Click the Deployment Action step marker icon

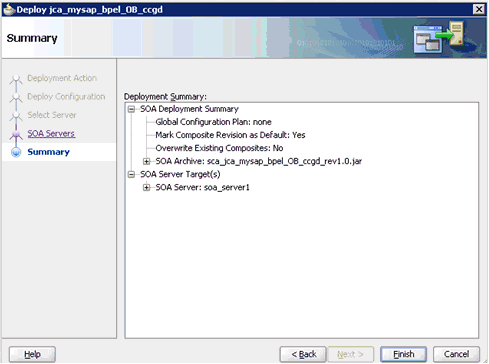click(16, 79)
